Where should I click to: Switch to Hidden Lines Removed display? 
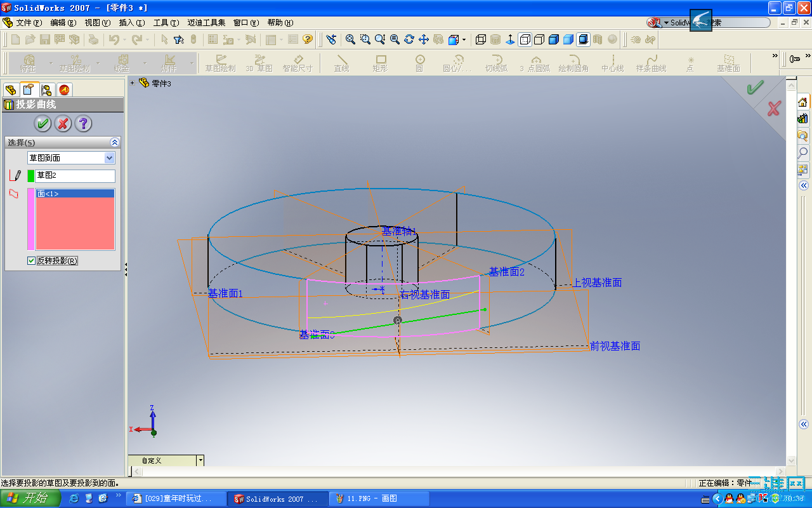click(x=539, y=39)
